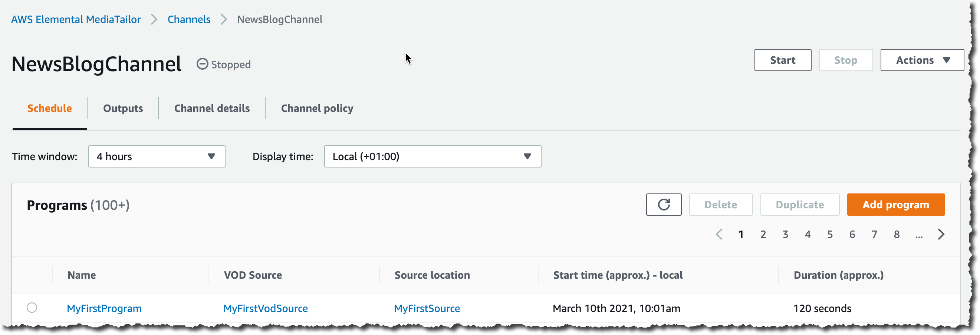The image size is (980, 335).
Task: Click the Programs (100+) heading
Action: (78, 205)
